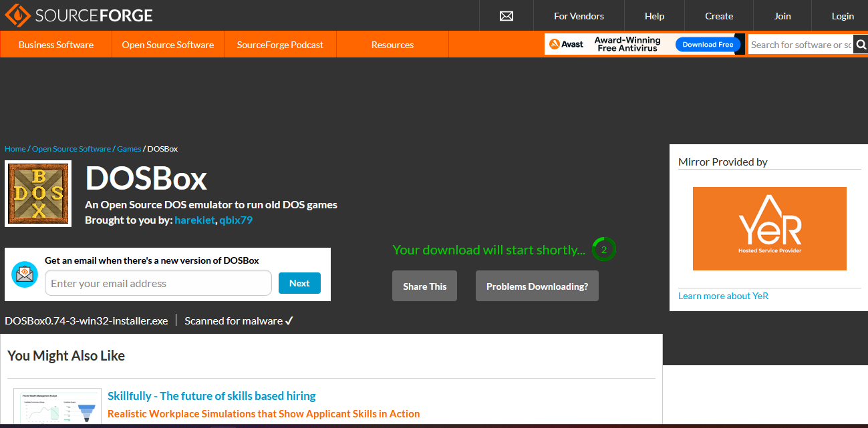868x428 pixels.
Task: Click the SourceForge logo icon
Action: point(15,15)
